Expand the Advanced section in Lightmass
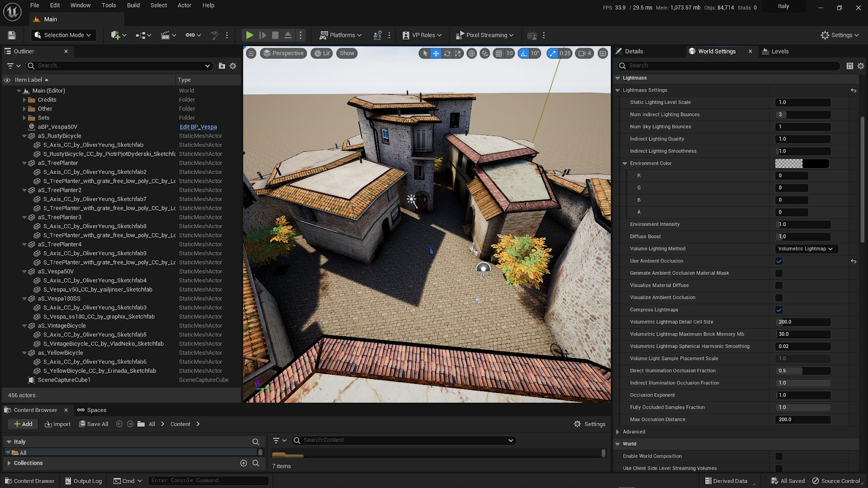The width and height of the screenshot is (868, 488). [x=618, y=432]
